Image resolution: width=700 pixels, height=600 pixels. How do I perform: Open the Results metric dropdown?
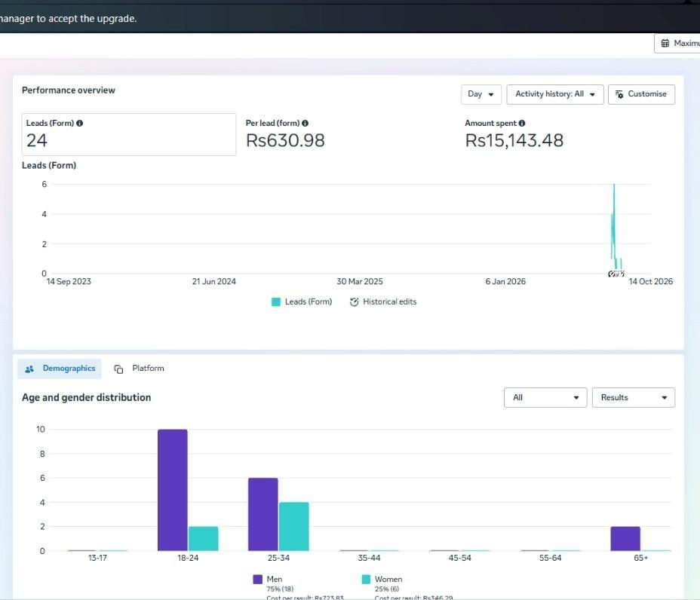[633, 397]
